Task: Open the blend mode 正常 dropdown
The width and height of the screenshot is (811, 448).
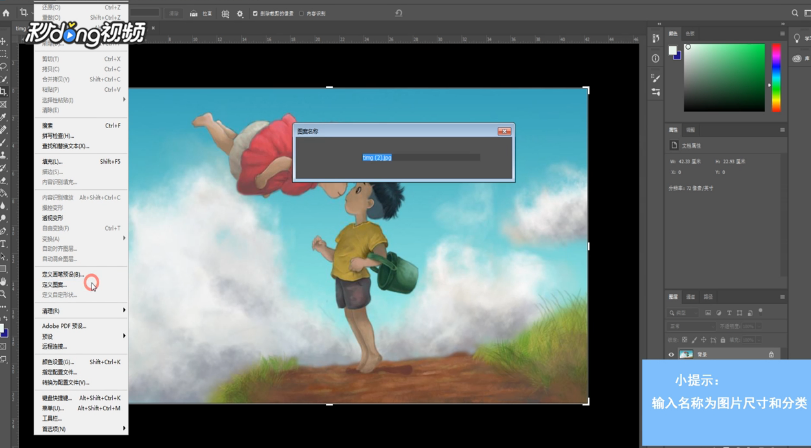Action: [x=691, y=326]
